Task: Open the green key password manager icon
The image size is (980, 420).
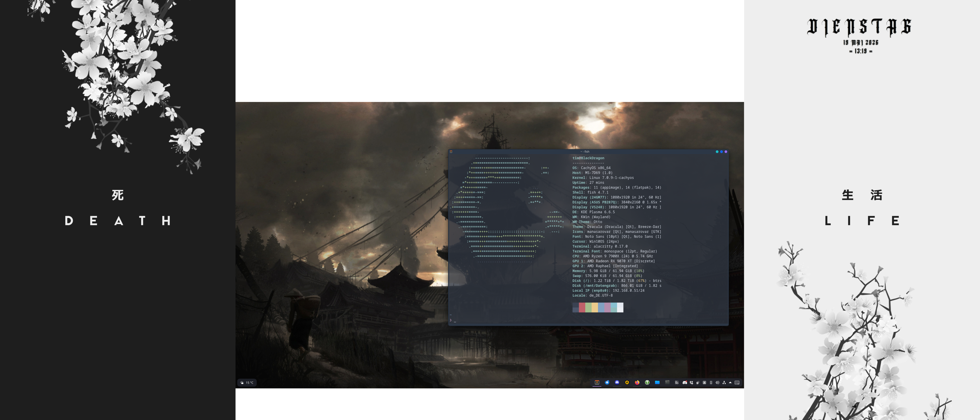Action: click(647, 383)
